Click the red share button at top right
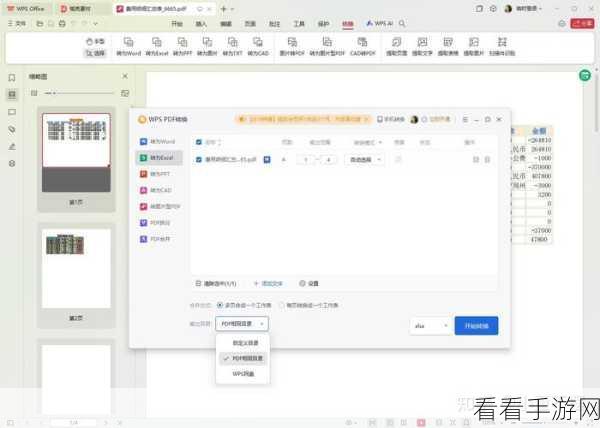Screen dimensions: 600x428 coord(582,24)
